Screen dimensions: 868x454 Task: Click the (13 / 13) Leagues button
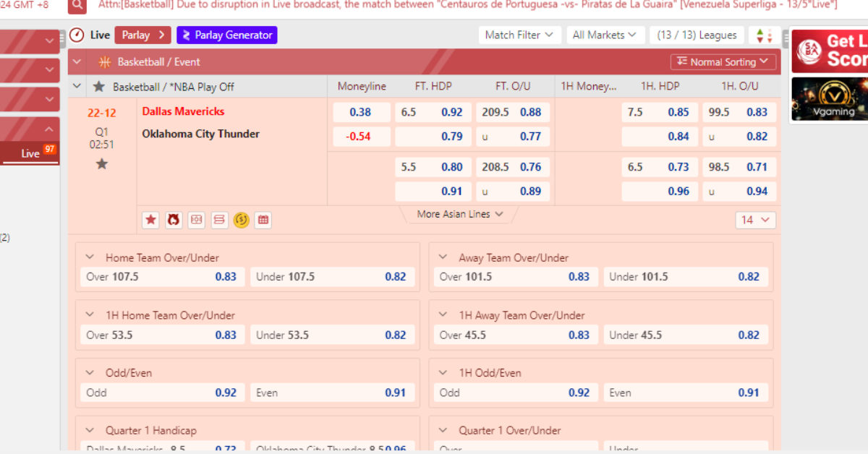click(x=697, y=35)
